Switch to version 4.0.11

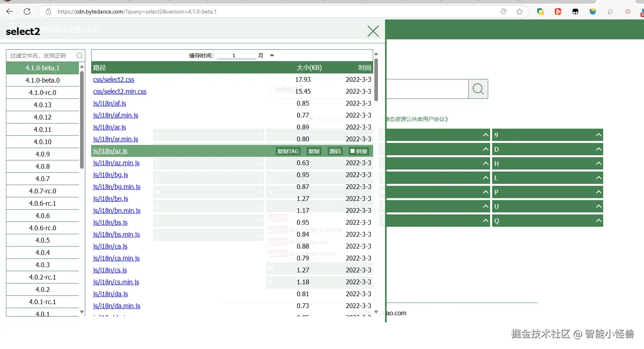click(x=42, y=129)
